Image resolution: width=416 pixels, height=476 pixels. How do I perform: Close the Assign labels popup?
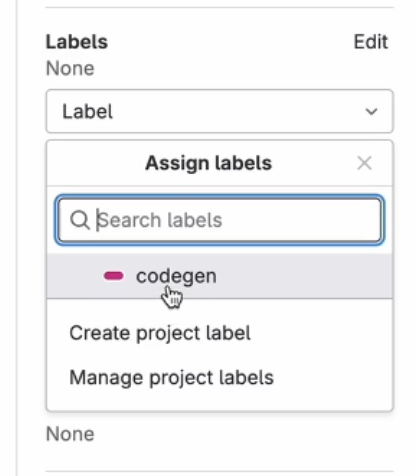point(364,163)
